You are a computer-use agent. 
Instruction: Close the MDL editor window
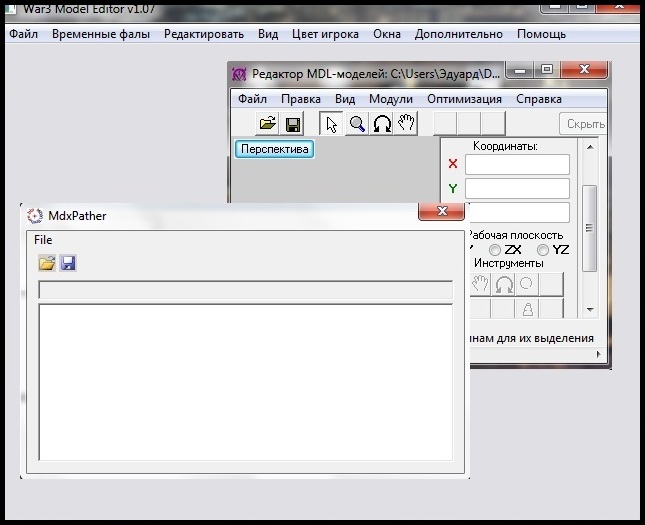click(584, 70)
